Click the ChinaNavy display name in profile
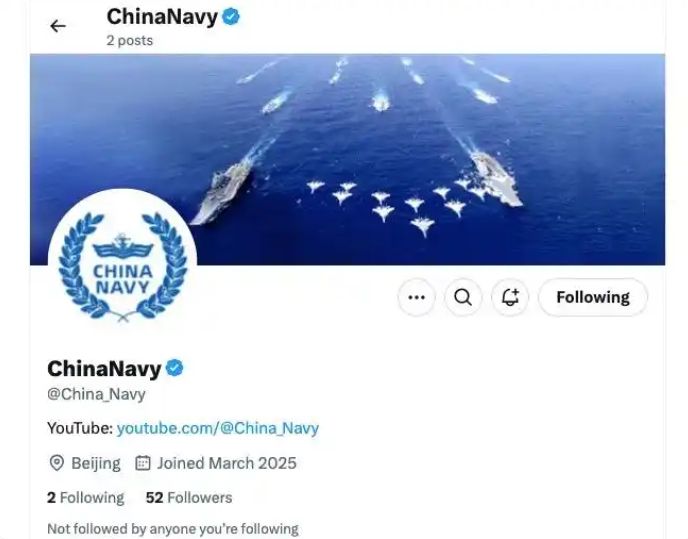The image size is (688, 539). pyautogui.click(x=104, y=369)
